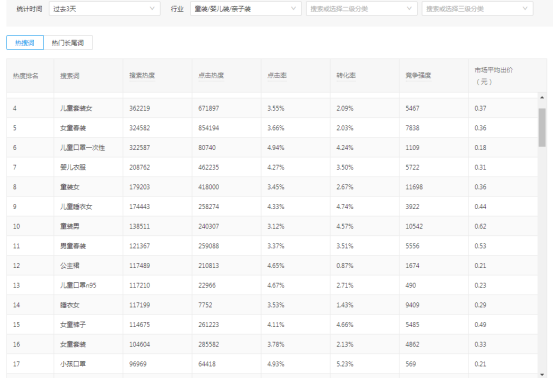Click average bid value 0.37
Image resolution: width=553 pixels, height=378 pixels.
pos(480,108)
